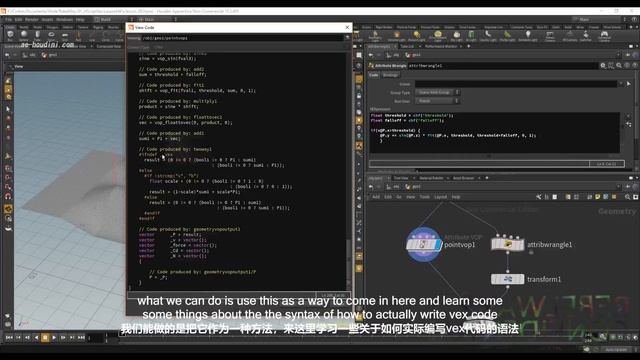Create a Caustic Light from the shelf
Viewport: 640px width, 360px height.
[488, 36]
